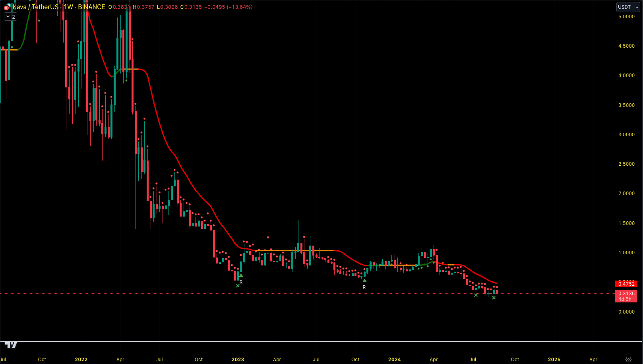Click the BINANCE exchange label
Viewport: 643px width, 364px height.
tap(91, 7)
